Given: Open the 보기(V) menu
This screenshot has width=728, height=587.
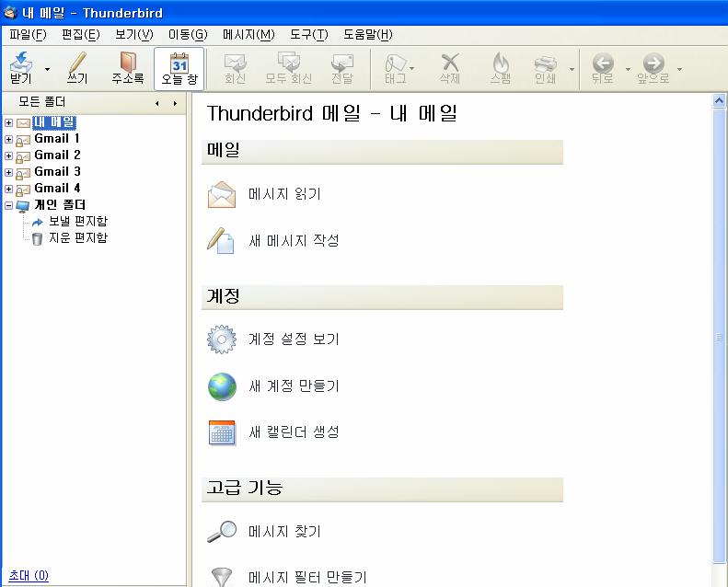Looking at the screenshot, I should (133, 34).
